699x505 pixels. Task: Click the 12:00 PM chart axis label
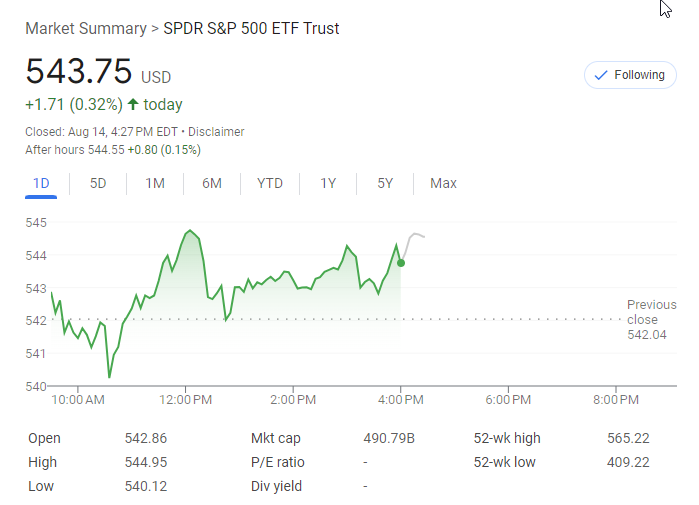tap(186, 400)
